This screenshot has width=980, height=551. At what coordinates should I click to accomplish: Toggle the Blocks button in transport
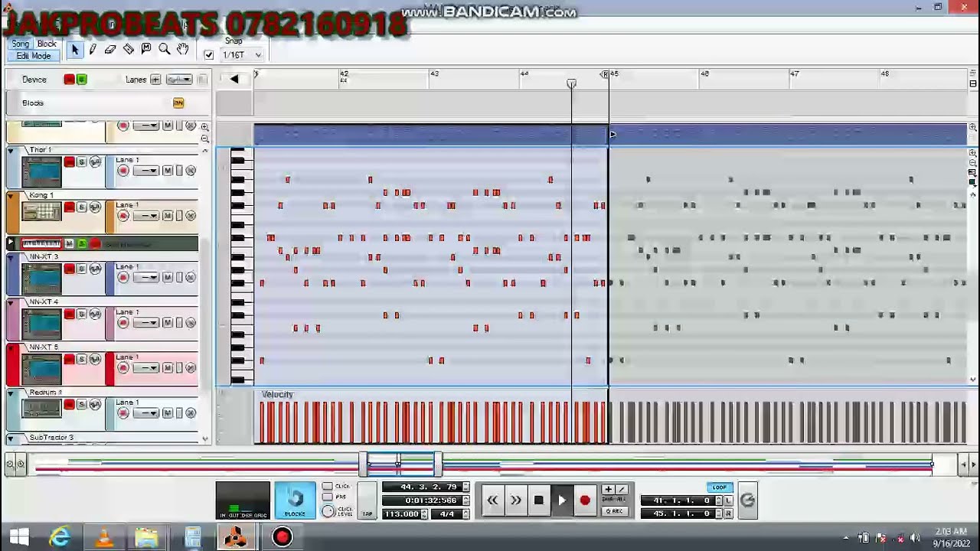click(x=295, y=501)
